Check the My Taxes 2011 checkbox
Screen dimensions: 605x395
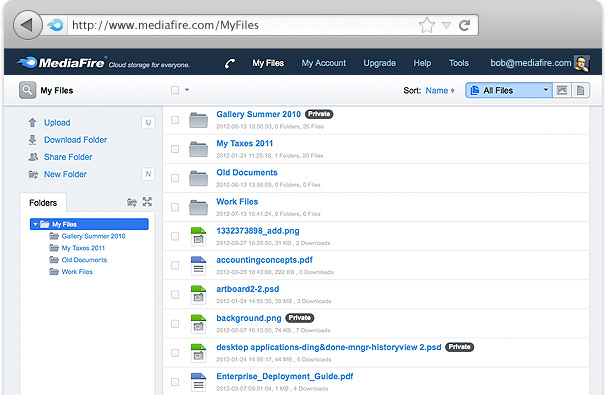tap(175, 149)
